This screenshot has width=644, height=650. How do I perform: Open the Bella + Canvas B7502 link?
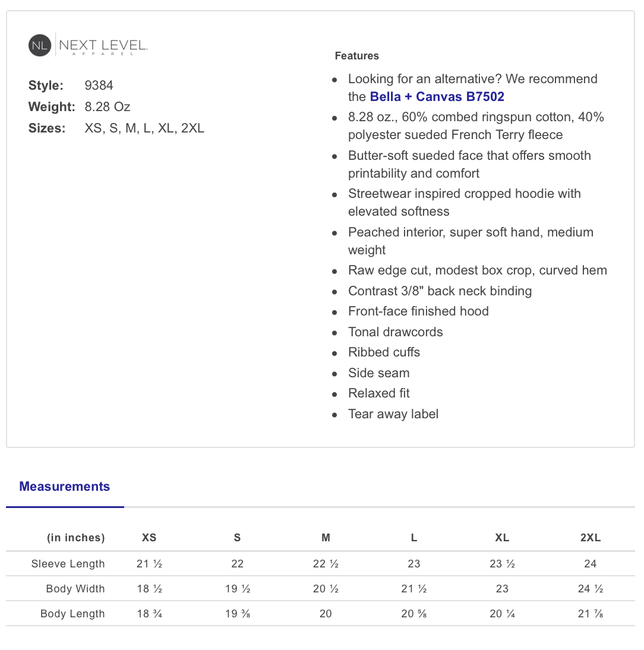pyautogui.click(x=437, y=97)
